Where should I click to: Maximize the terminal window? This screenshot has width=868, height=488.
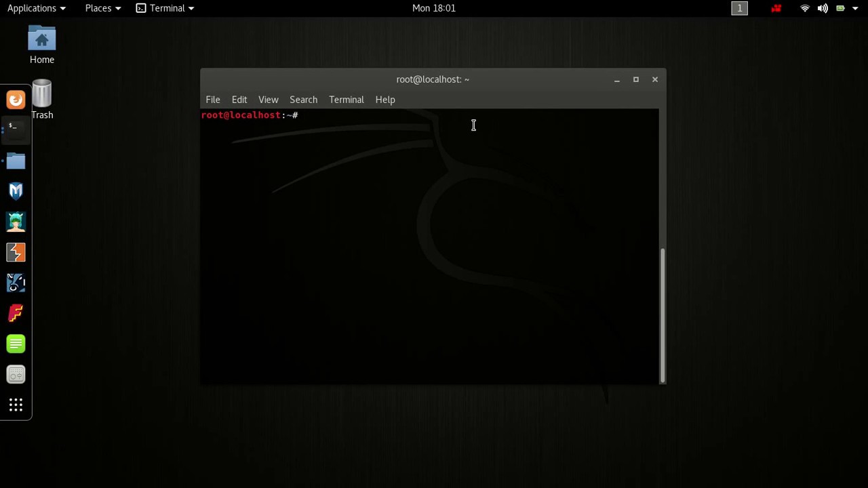[x=636, y=79]
